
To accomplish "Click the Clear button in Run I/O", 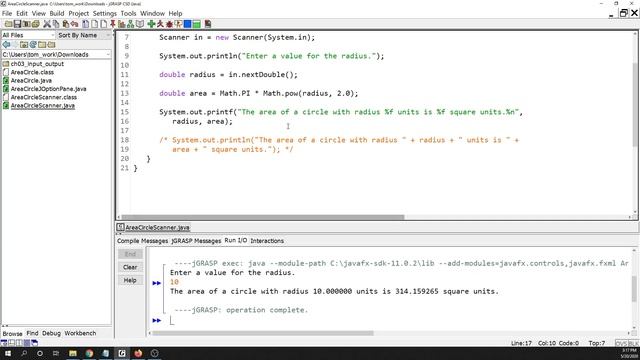I will [x=130, y=267].
